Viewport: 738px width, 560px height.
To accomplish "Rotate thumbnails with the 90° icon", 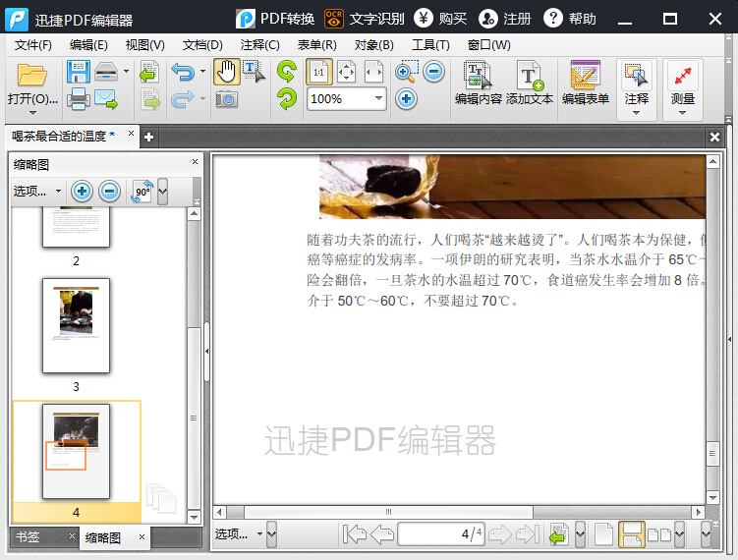I will [x=142, y=192].
